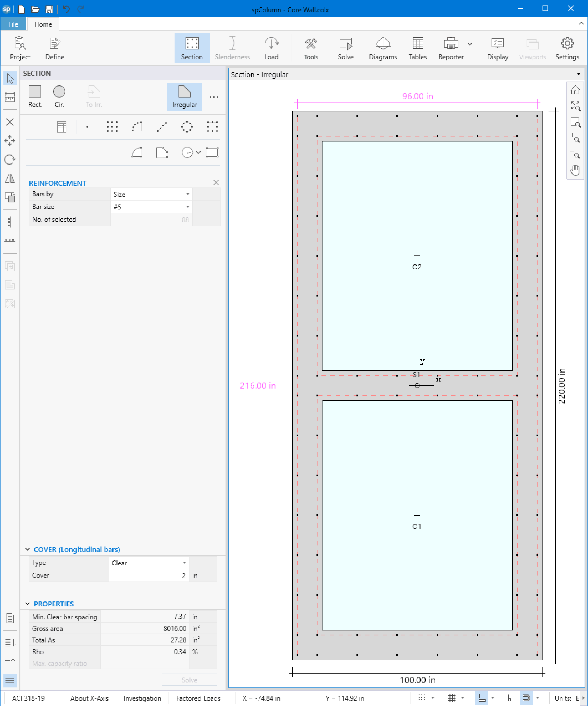The image size is (588, 706).
Task: Collapse the COVER (Longitudinal bars) section
Action: [27, 549]
